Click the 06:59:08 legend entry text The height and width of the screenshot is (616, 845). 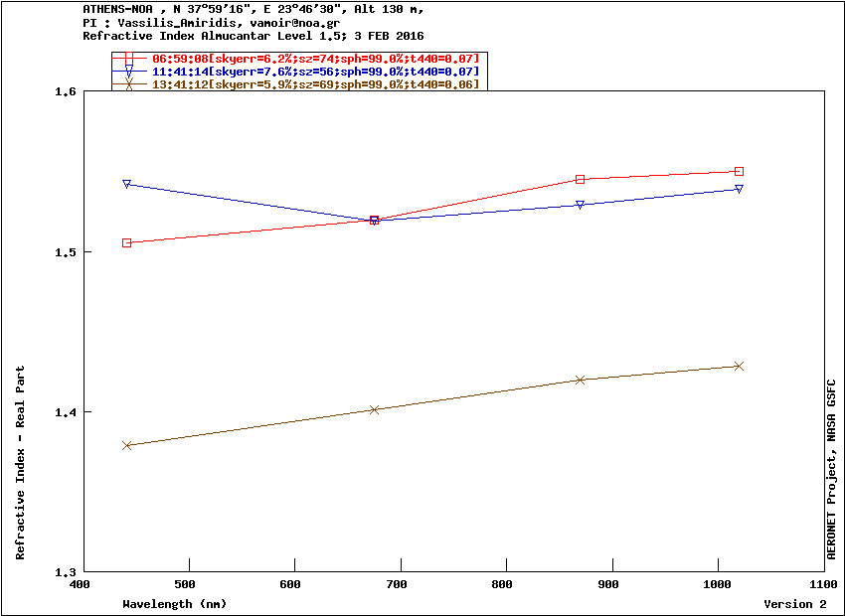coord(316,59)
